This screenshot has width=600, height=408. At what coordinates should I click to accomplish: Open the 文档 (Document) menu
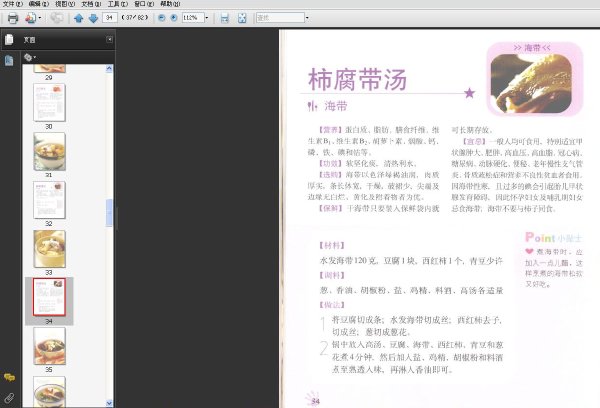tap(91, 4)
